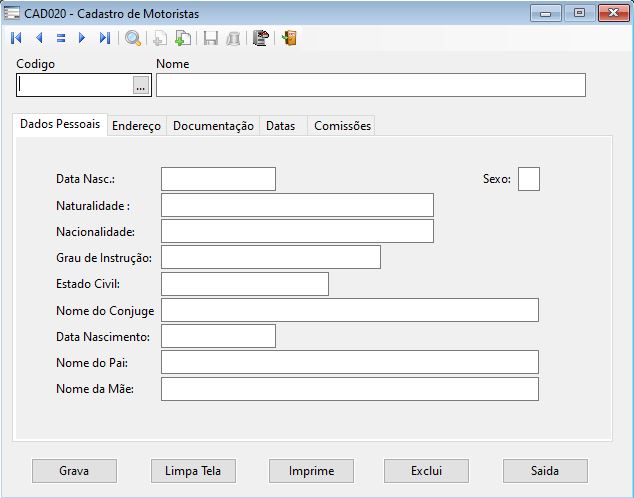
Task: Click the Estado Civil field
Action: (244, 284)
